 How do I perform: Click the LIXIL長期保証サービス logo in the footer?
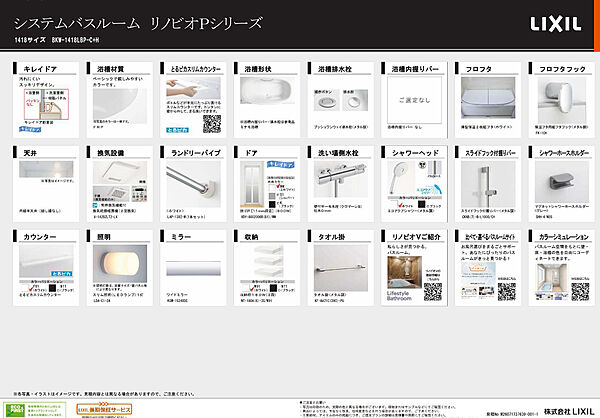(104, 410)
